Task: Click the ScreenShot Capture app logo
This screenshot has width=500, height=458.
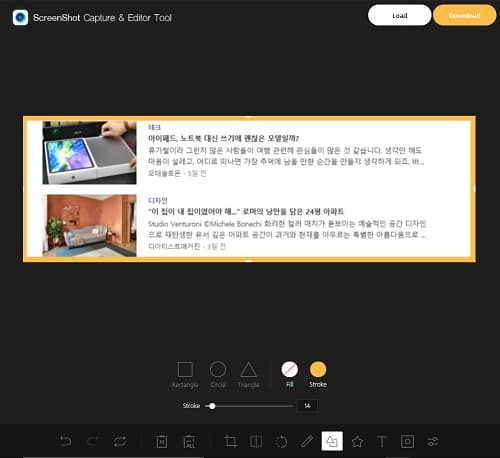Action: click(20, 17)
